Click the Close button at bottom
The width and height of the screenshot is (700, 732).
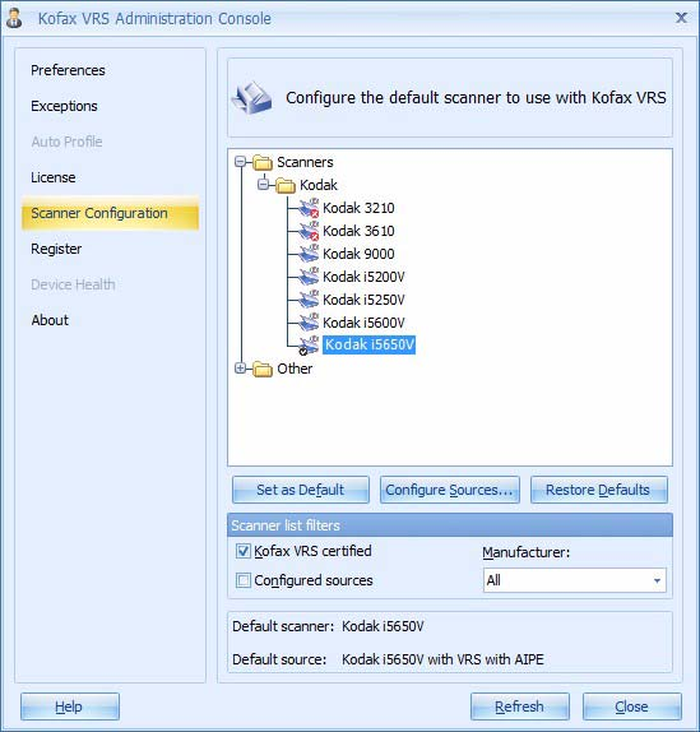tap(632, 707)
